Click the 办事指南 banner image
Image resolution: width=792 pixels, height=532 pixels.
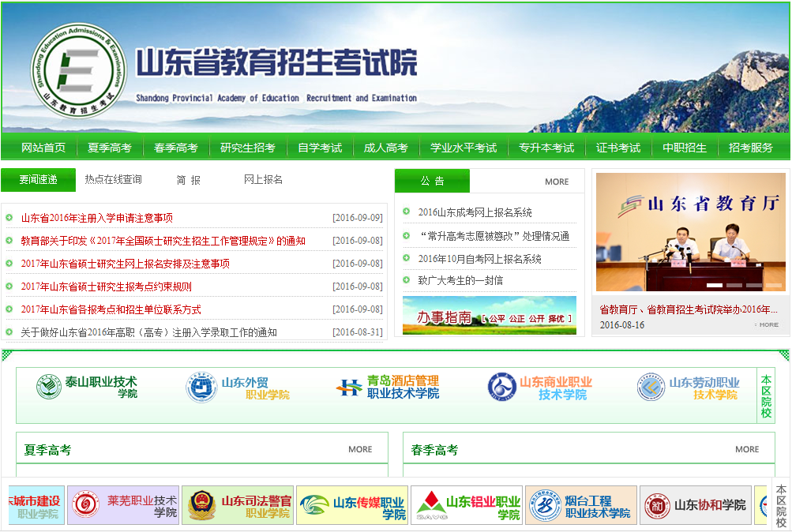click(x=490, y=316)
